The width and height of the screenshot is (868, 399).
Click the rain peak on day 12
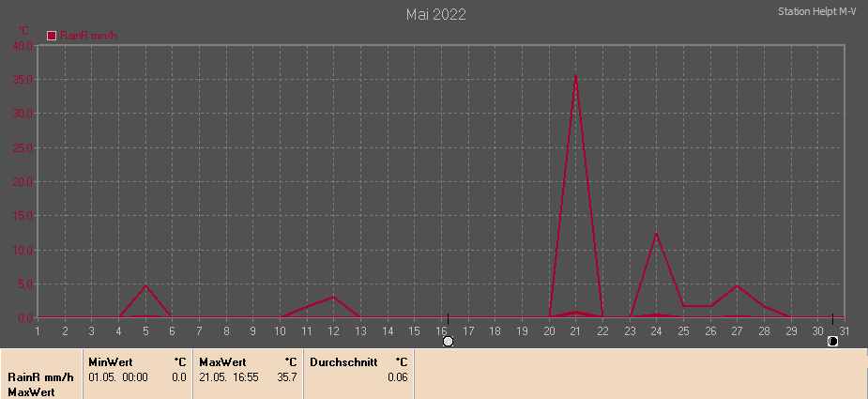(x=333, y=297)
